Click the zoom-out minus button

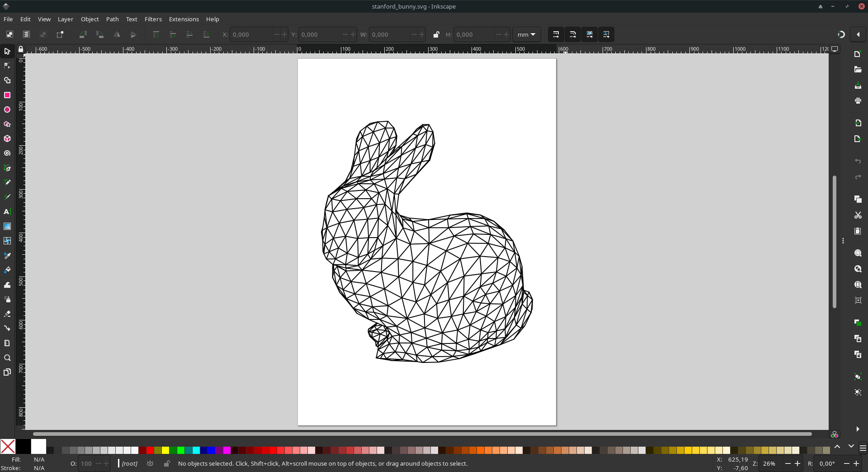point(788,463)
